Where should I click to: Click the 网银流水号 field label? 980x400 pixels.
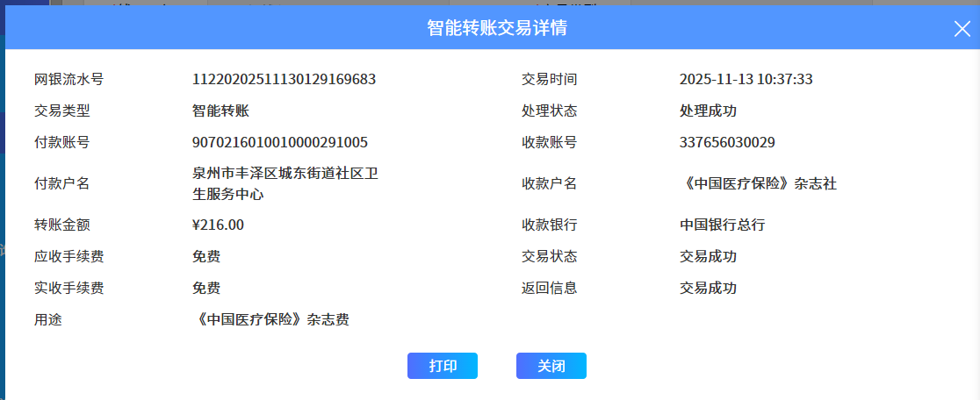pos(68,80)
